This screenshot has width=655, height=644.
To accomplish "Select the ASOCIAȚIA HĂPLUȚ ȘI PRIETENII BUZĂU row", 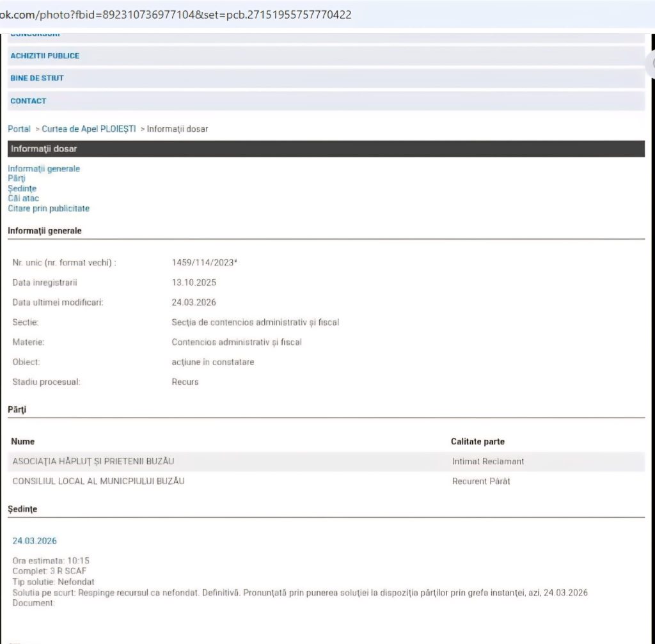I will 93,461.
